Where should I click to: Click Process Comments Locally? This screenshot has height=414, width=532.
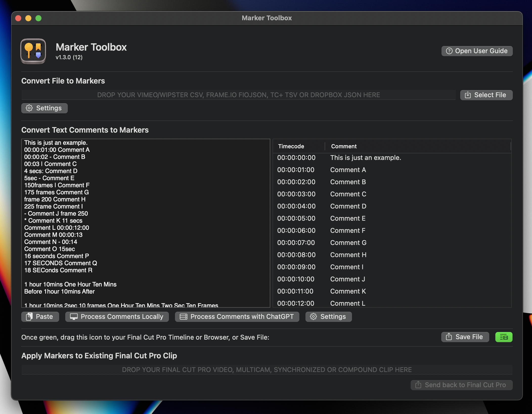pos(117,317)
